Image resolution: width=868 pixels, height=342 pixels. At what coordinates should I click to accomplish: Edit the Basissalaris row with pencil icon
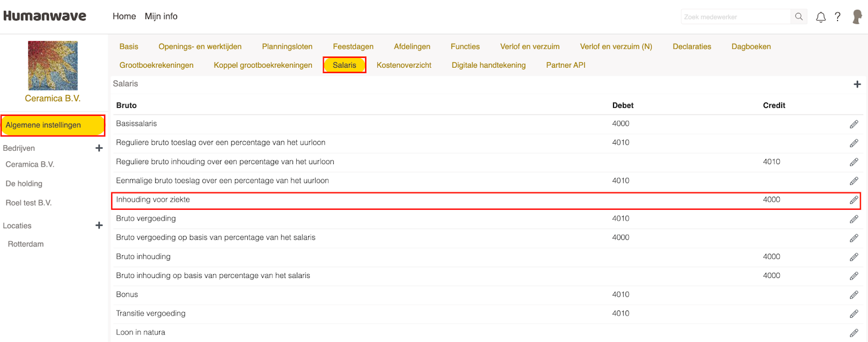854,124
